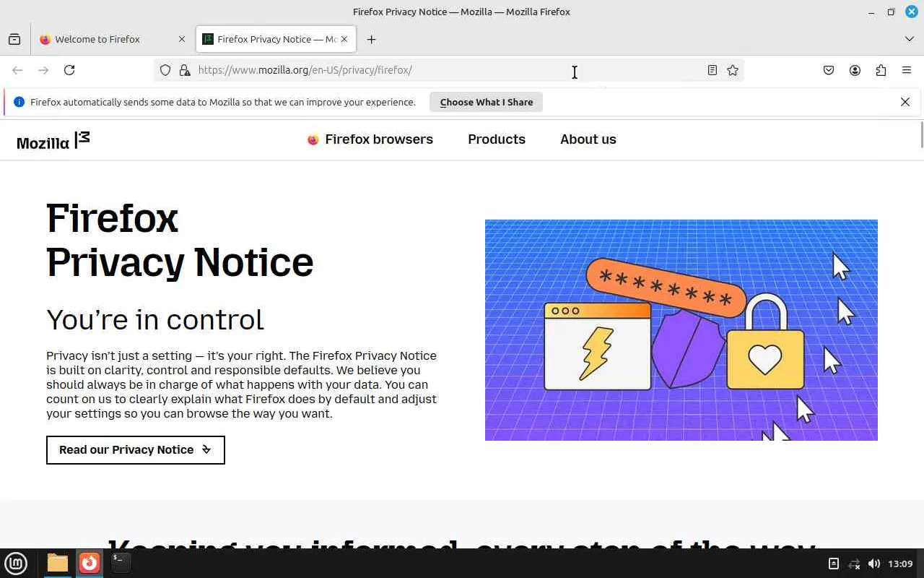
Task: Go to Mozilla home via logo
Action: (x=53, y=141)
